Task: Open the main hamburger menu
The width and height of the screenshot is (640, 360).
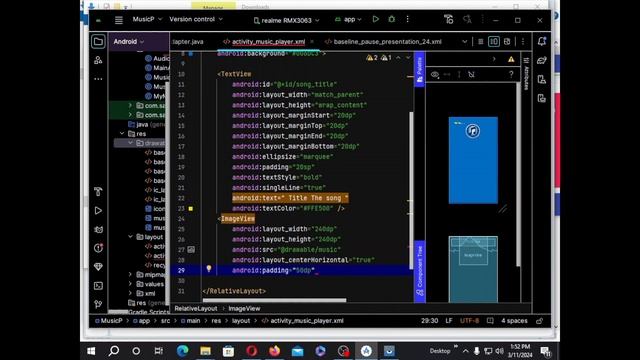Action: [x=119, y=20]
